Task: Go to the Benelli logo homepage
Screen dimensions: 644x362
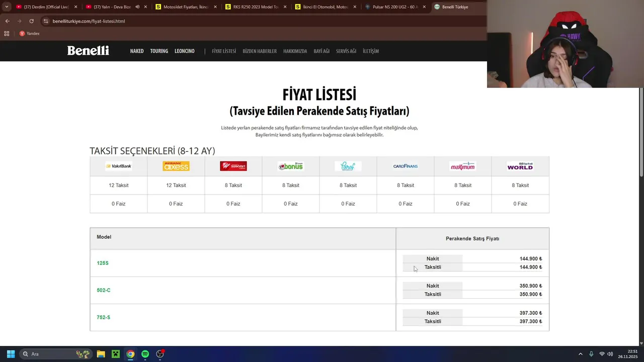Action: pos(88,51)
